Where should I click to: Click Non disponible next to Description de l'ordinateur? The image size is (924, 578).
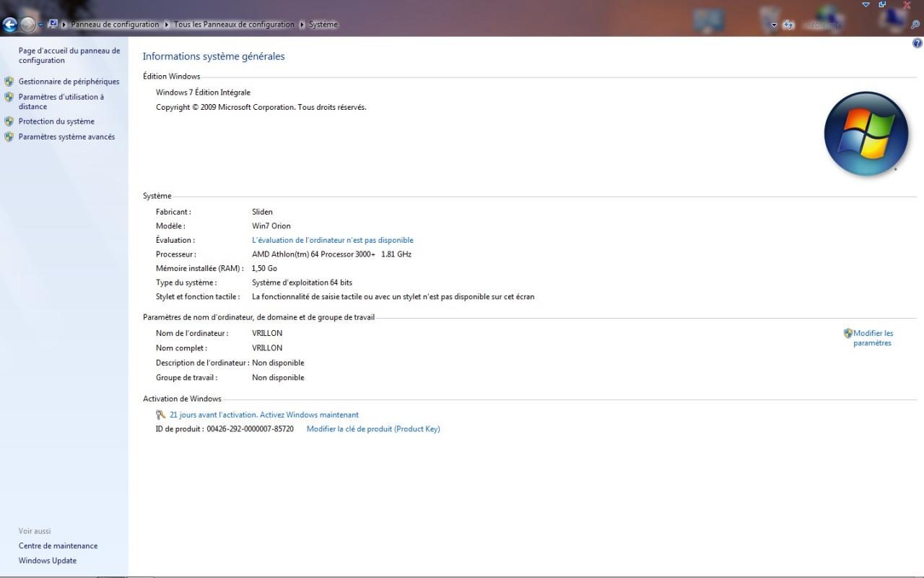point(278,363)
